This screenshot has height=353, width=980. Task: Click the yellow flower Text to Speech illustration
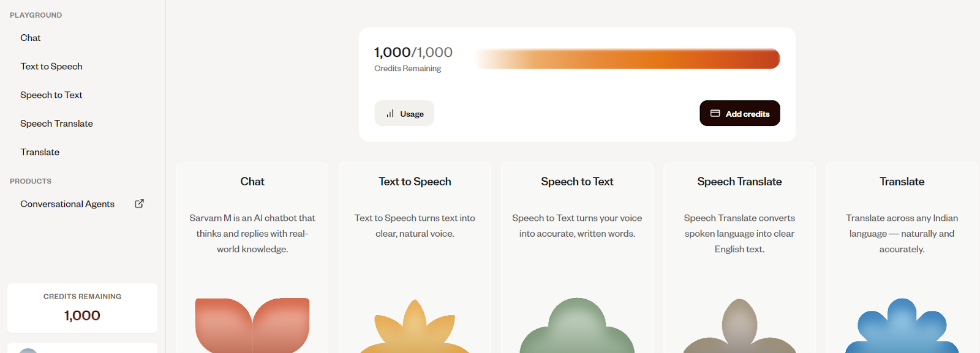(415, 327)
